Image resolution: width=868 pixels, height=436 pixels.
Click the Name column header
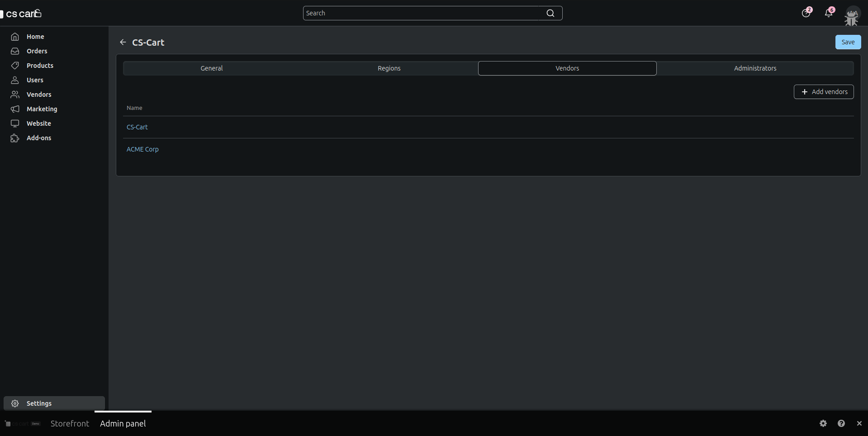click(134, 108)
